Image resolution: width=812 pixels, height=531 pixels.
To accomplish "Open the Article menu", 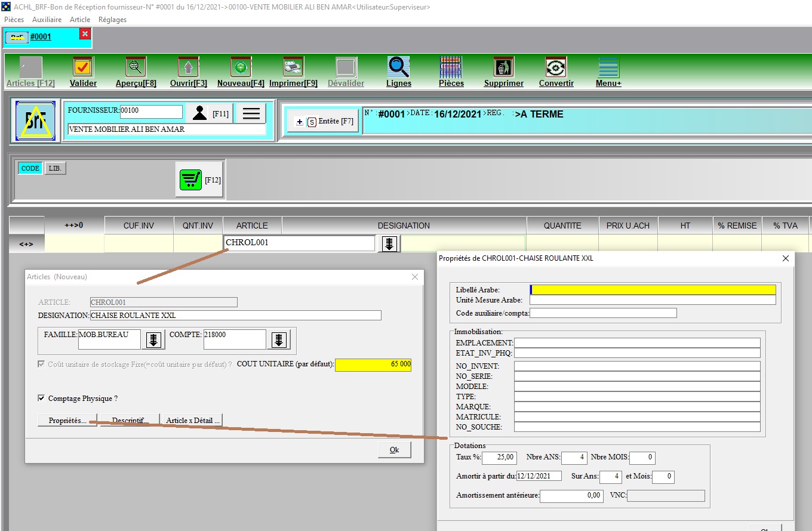I will (x=80, y=20).
